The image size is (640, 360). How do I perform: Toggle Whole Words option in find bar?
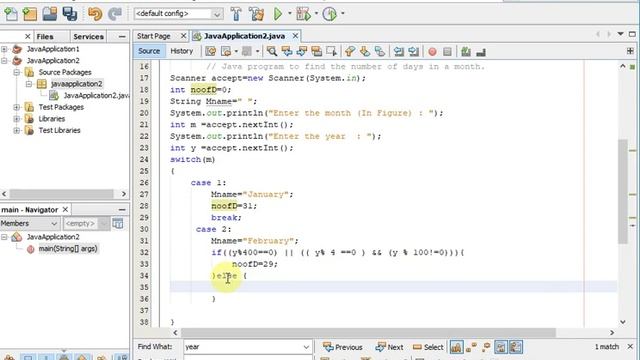tap(471, 347)
